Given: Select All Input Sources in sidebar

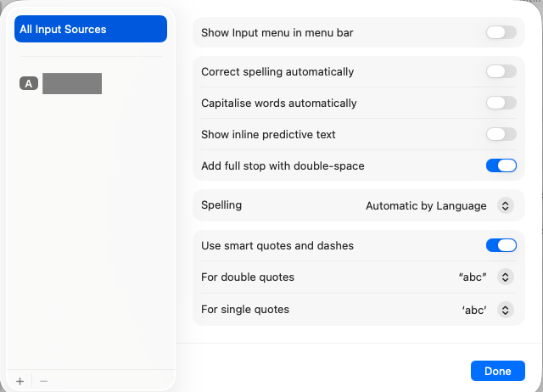Looking at the screenshot, I should pos(90,29).
